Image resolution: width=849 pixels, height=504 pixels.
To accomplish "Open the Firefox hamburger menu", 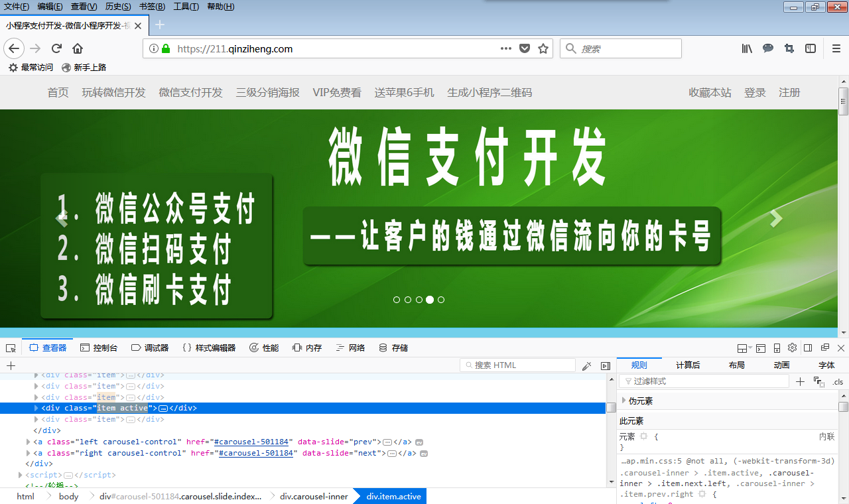I will tap(836, 48).
